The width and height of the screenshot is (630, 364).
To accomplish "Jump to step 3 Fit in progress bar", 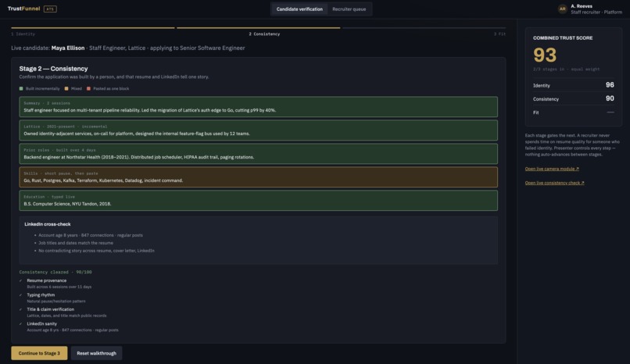I will 499,34.
